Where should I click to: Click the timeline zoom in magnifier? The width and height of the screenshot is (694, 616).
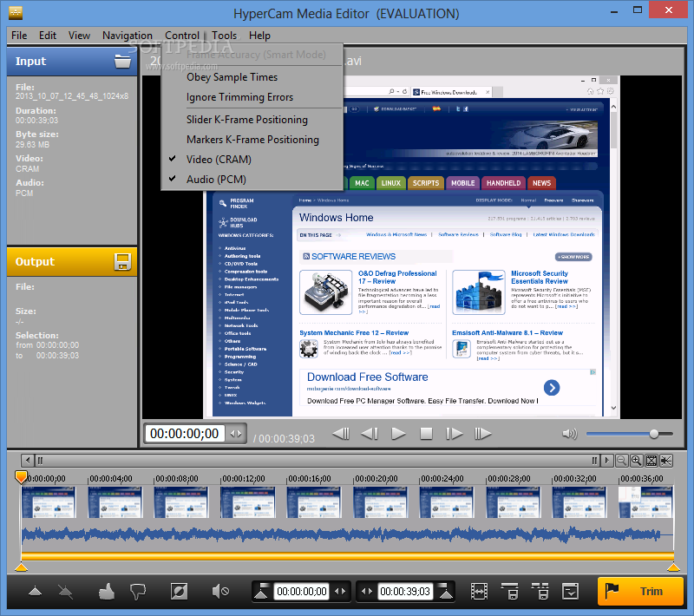tap(637, 461)
